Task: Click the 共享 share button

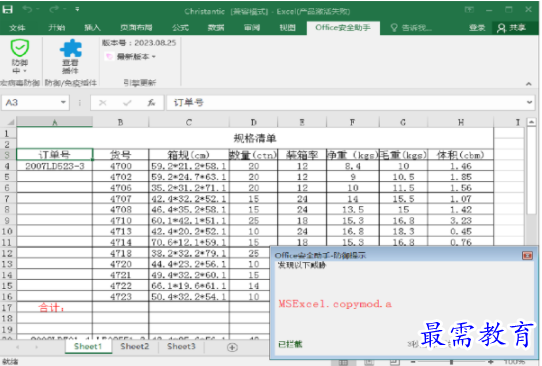Action: 512,28
